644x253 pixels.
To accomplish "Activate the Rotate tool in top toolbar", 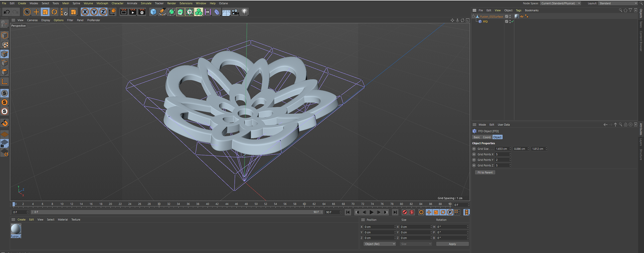I will (54, 12).
